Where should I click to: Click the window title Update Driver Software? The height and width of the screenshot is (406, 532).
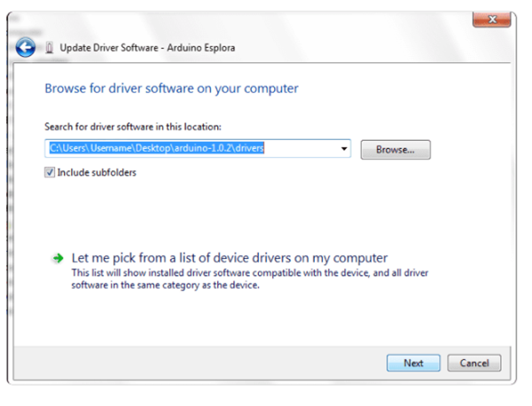(105, 47)
